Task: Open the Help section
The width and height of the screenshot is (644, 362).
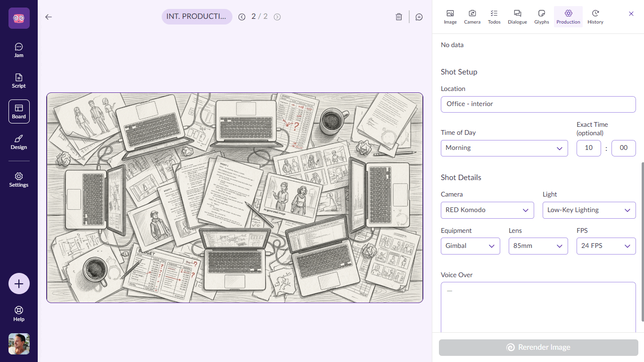Action: [19, 314]
